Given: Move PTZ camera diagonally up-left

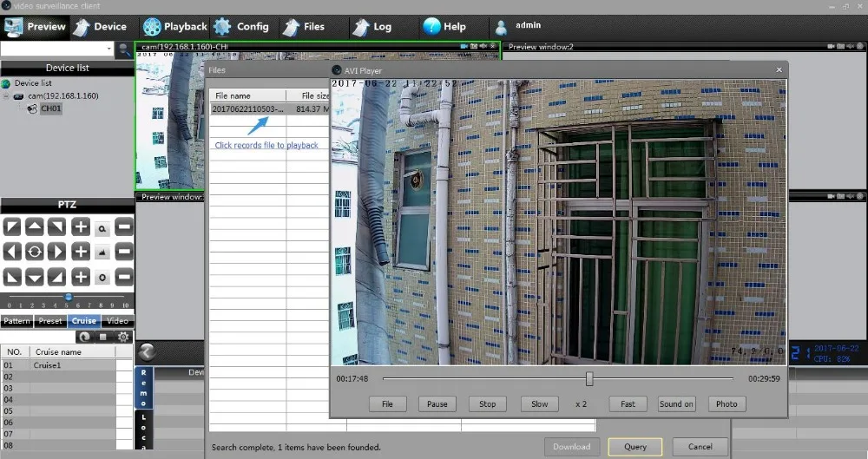Looking at the screenshot, I should pyautogui.click(x=12, y=226).
